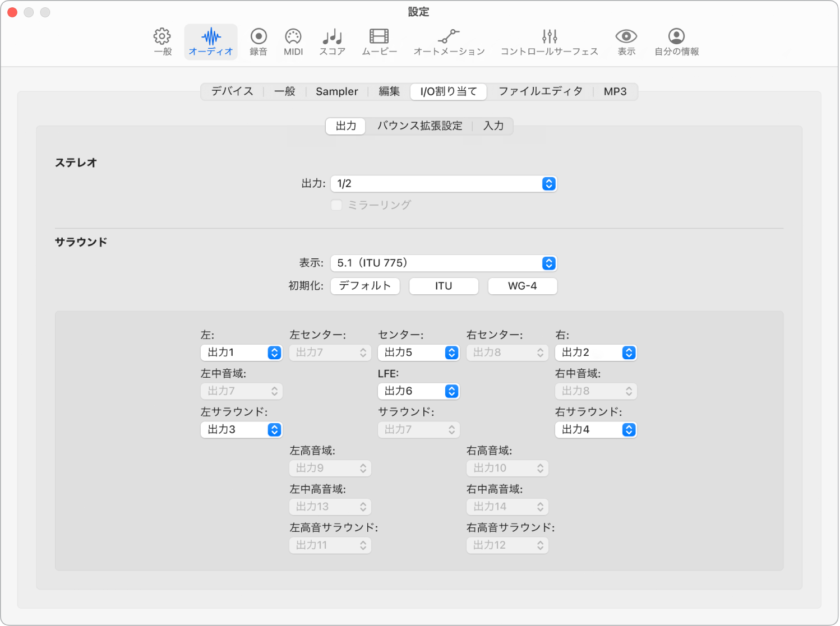Open the LFE output dropdown showing 出力6
Screen dimensions: 840x626
418,391
